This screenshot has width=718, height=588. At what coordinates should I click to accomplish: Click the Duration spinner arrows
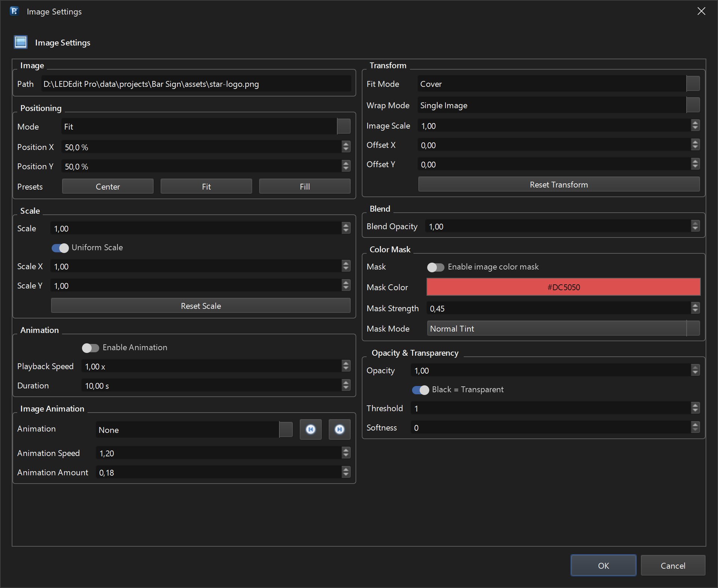point(346,385)
